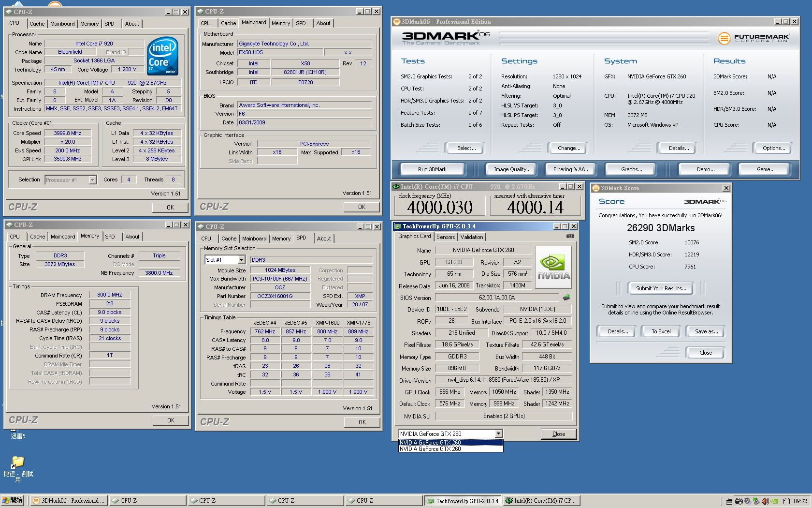This screenshot has width=812, height=508.
Task: Click the desktop shortcut folder icon 捷徑 - 測試用
Action: click(x=18, y=462)
